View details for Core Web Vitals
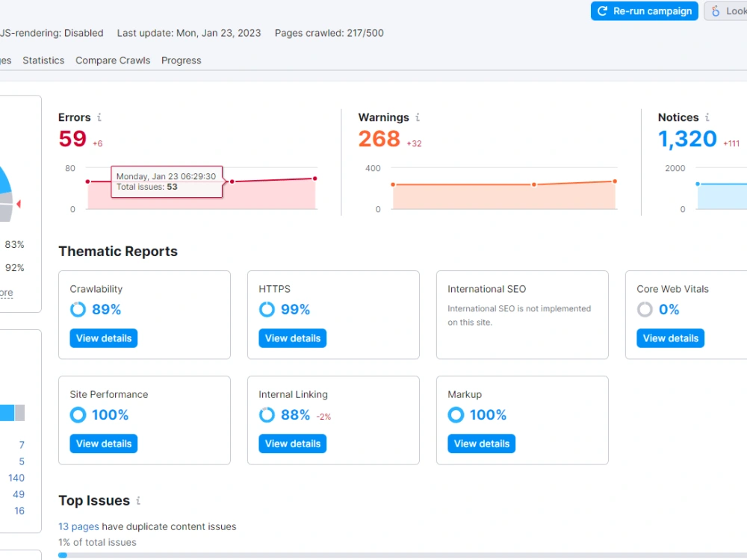The image size is (747, 560). [x=670, y=338]
